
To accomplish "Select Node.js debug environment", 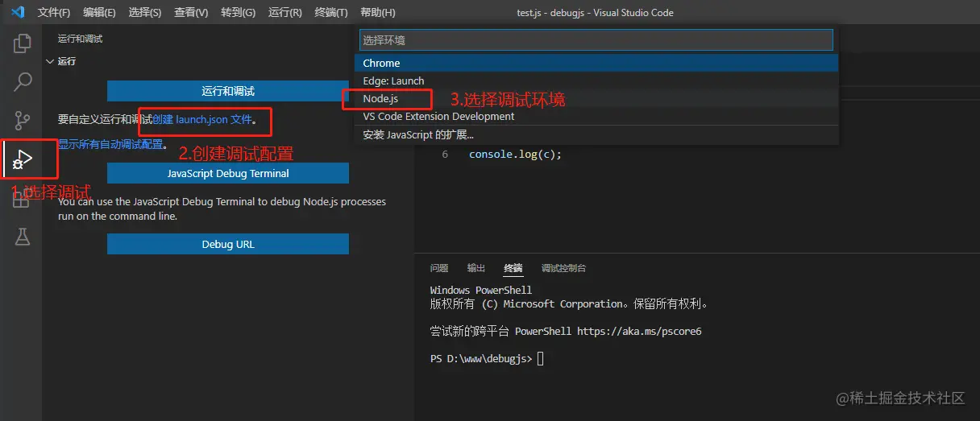I will coord(596,98).
